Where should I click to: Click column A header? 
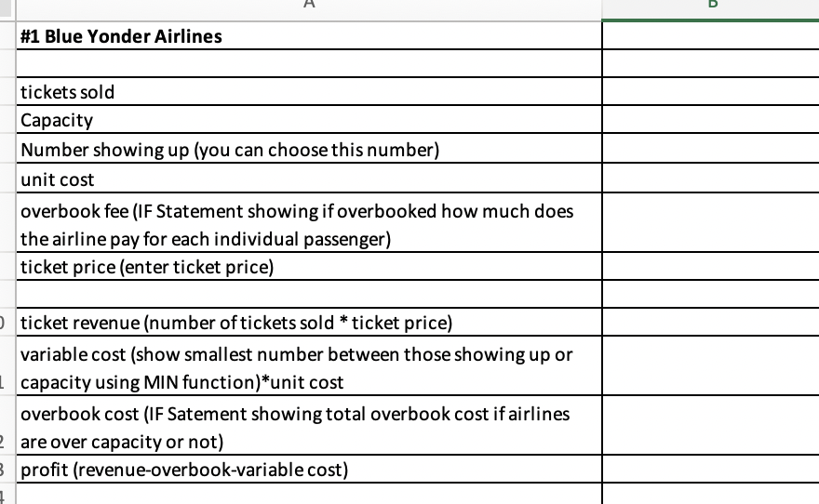click(x=309, y=9)
